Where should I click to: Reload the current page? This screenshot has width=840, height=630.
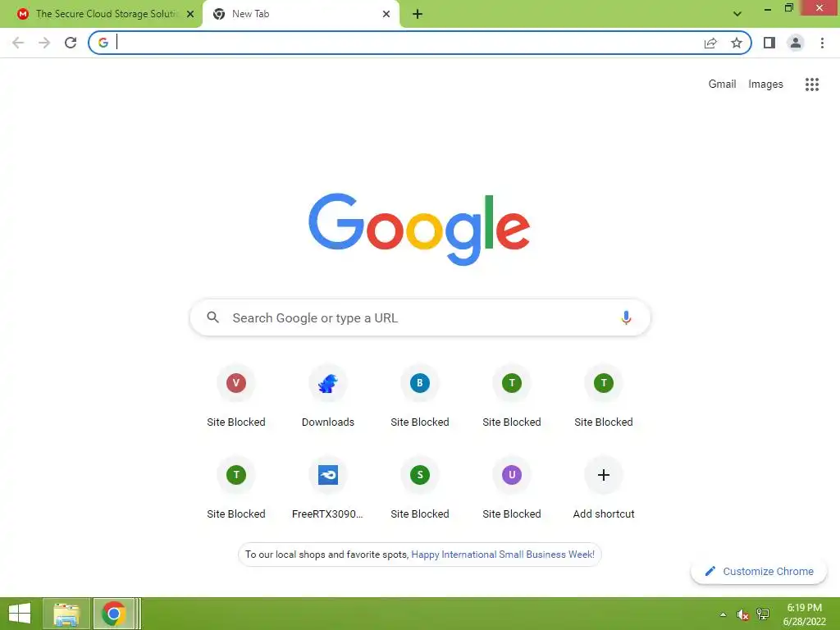(71, 43)
